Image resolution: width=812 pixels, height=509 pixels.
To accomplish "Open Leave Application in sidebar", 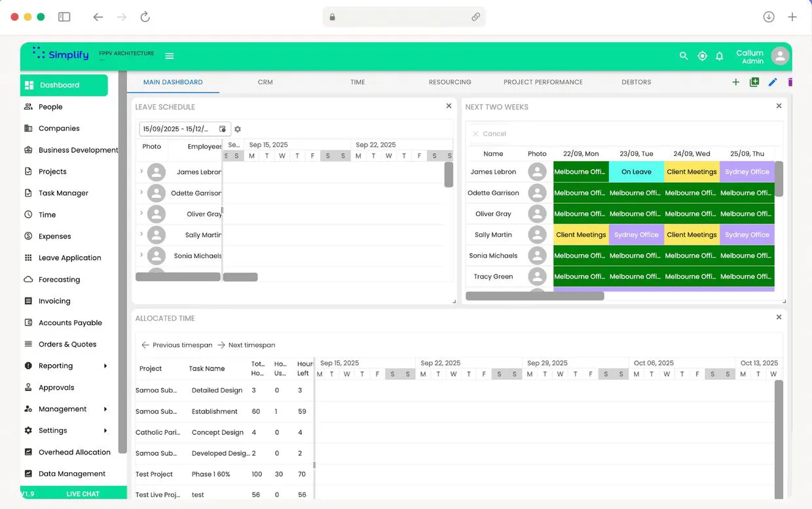I will point(69,258).
